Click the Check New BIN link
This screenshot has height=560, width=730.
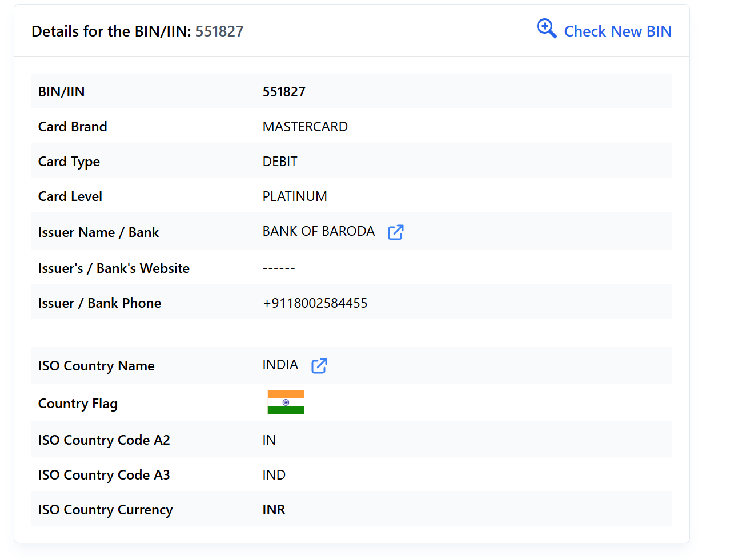[617, 31]
